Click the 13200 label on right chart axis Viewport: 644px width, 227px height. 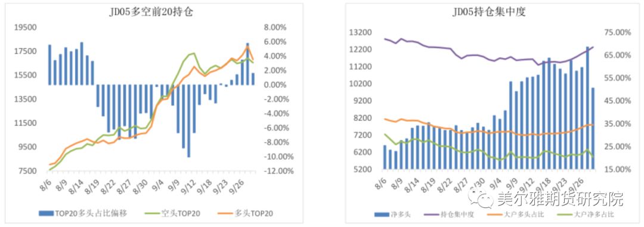[360, 32]
